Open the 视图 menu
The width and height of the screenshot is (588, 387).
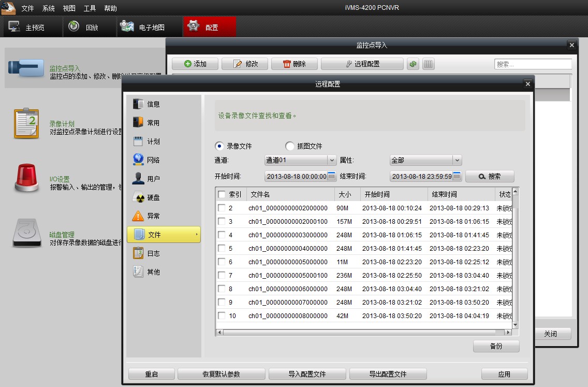coord(69,8)
